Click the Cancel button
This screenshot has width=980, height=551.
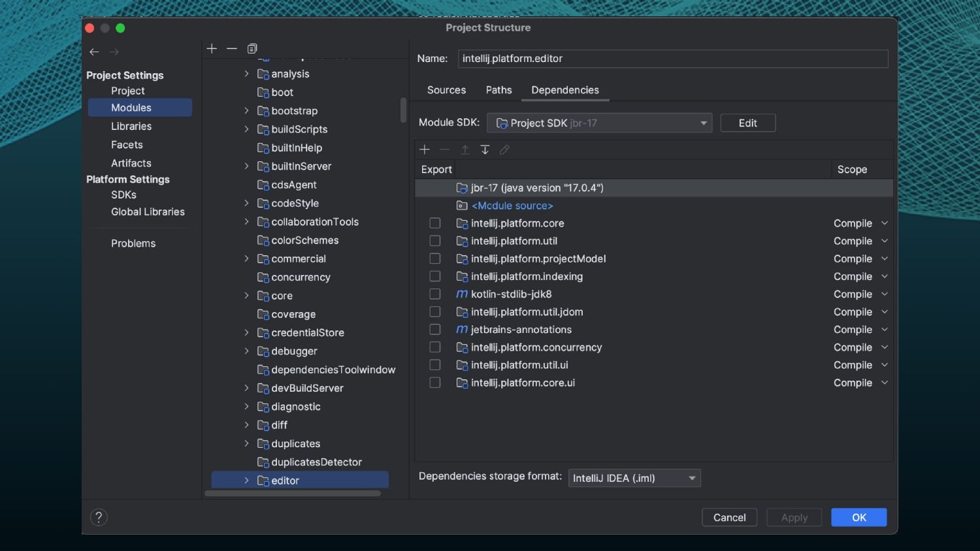(729, 518)
